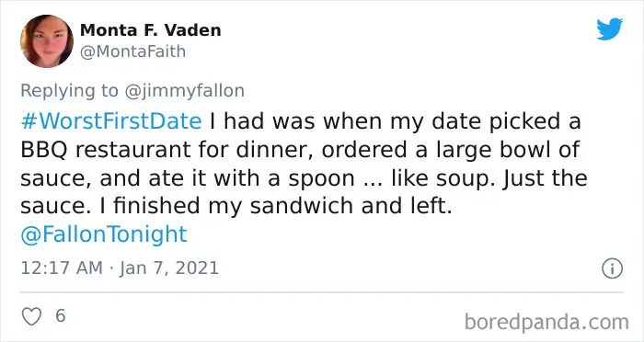
Task: Open the #WorstFirstDate hashtag
Action: click(x=111, y=121)
